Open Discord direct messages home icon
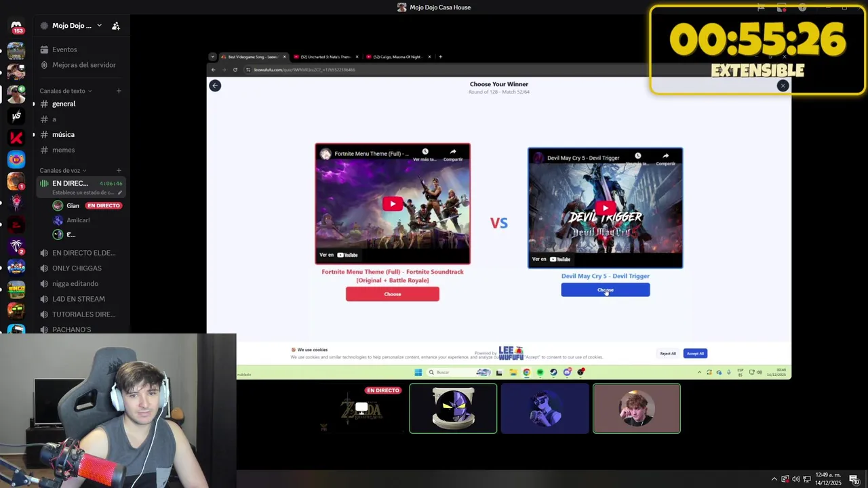 (16, 27)
